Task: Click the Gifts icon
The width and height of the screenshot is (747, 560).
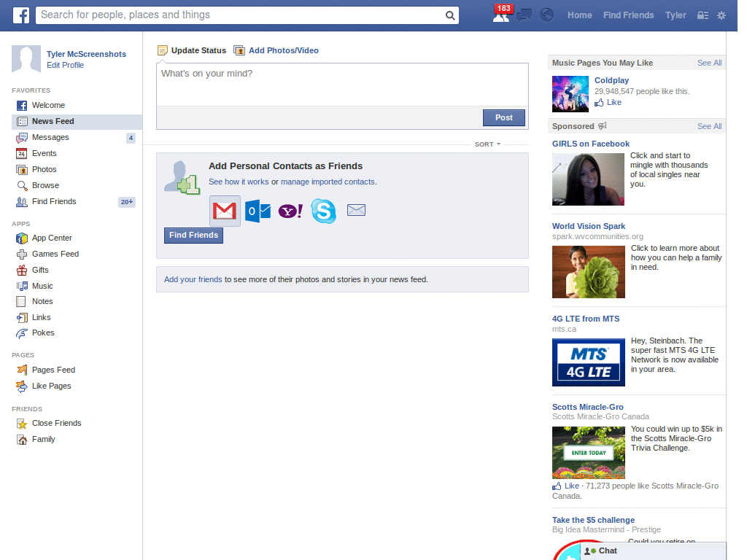Action: pos(22,270)
